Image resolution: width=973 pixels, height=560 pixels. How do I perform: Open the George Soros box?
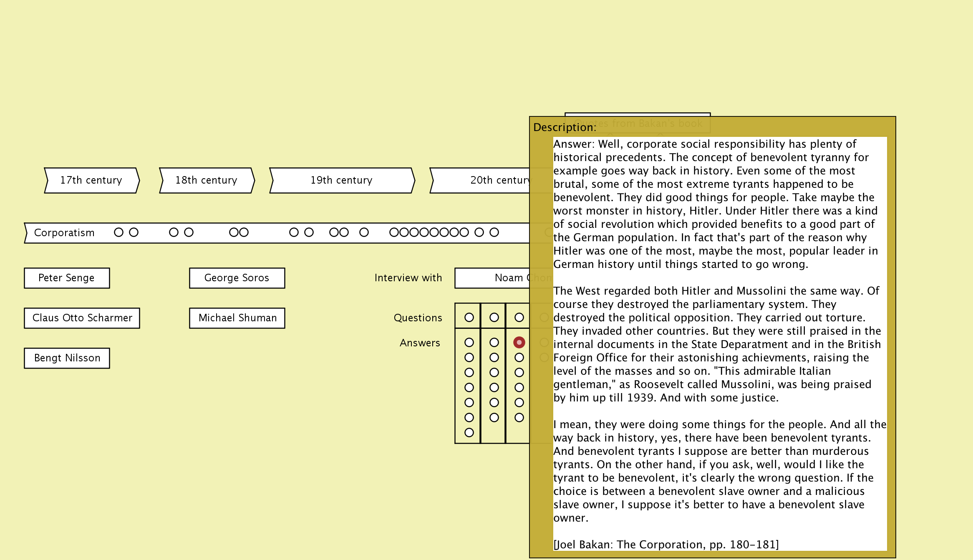click(x=237, y=278)
